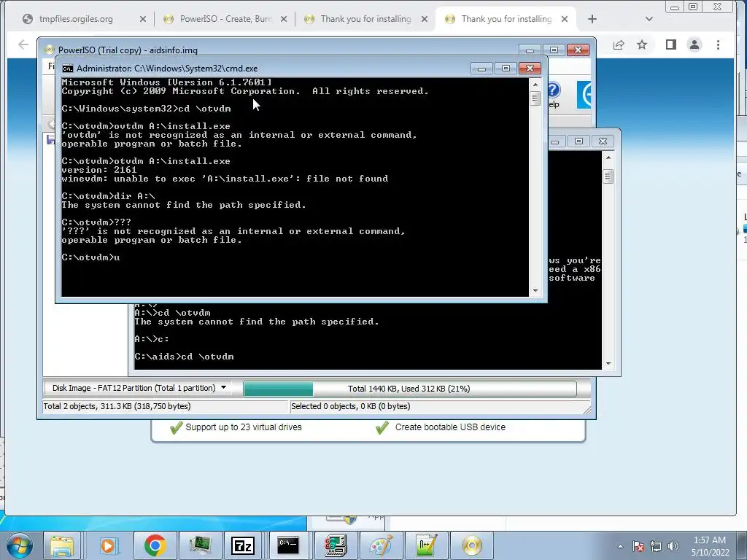This screenshot has height=560, width=747.
Task: Click the front cmd window's scrollbar thumb
Action: 535,98
